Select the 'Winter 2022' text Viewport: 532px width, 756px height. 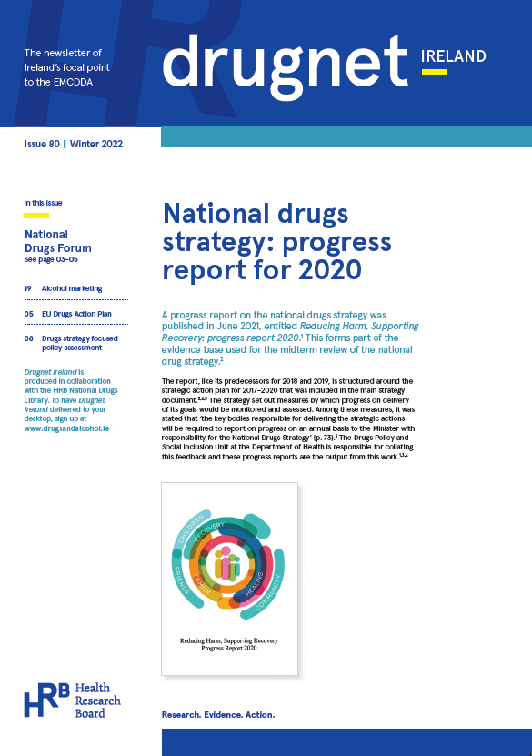tap(95, 144)
